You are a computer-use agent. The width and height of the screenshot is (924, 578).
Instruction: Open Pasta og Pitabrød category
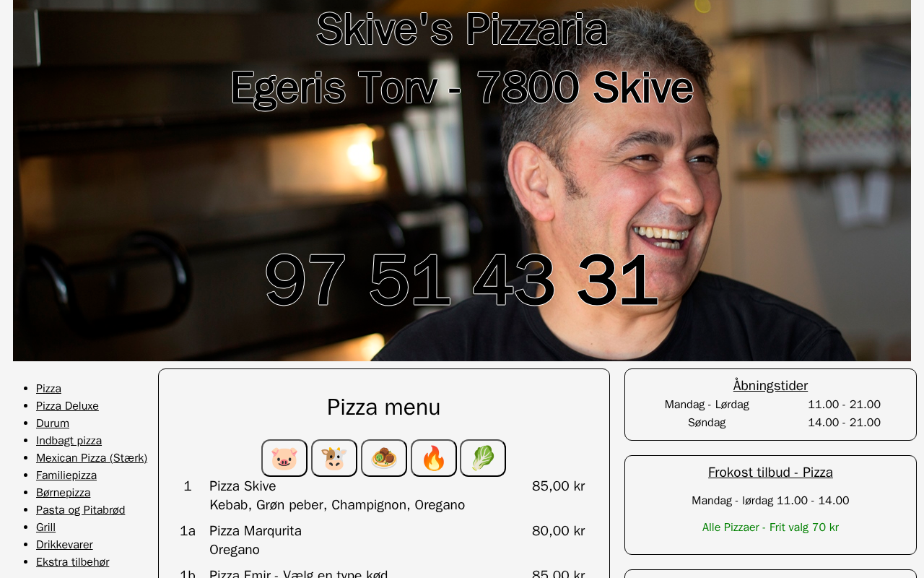click(81, 510)
